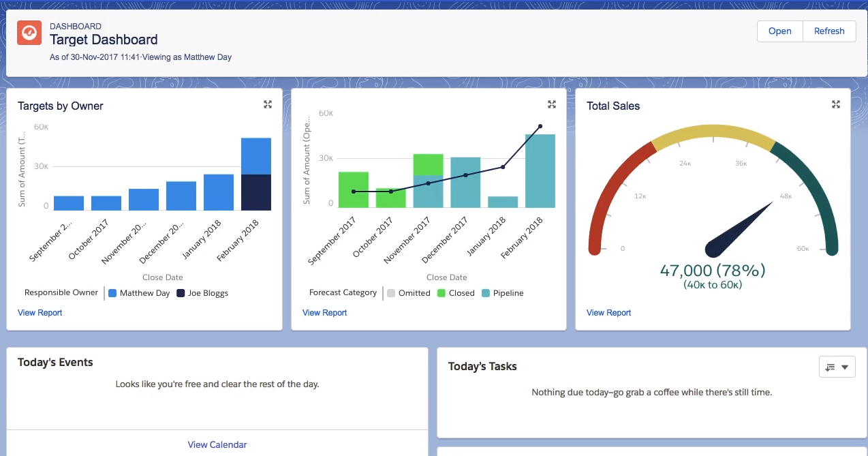
Task: Toggle the Joe Bloggs legend swatch
Action: click(x=181, y=293)
